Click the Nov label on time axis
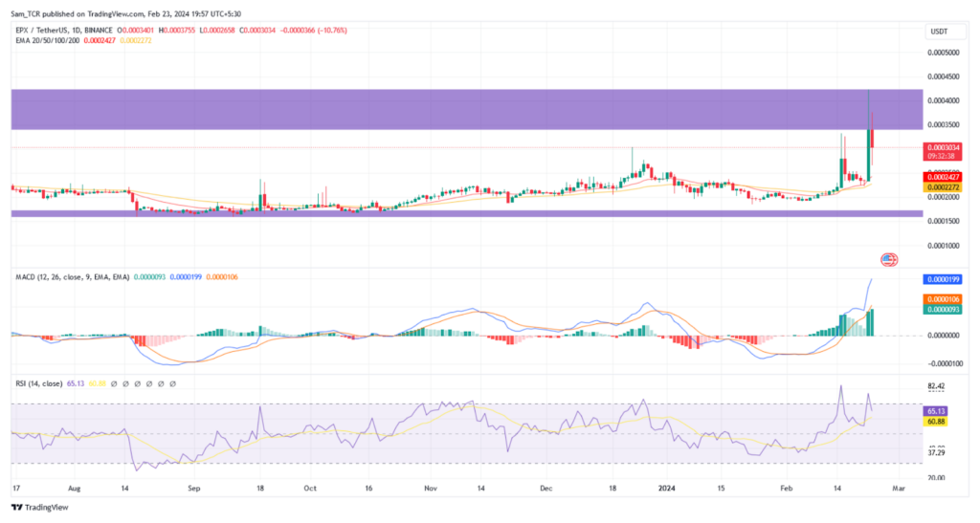 click(430, 489)
